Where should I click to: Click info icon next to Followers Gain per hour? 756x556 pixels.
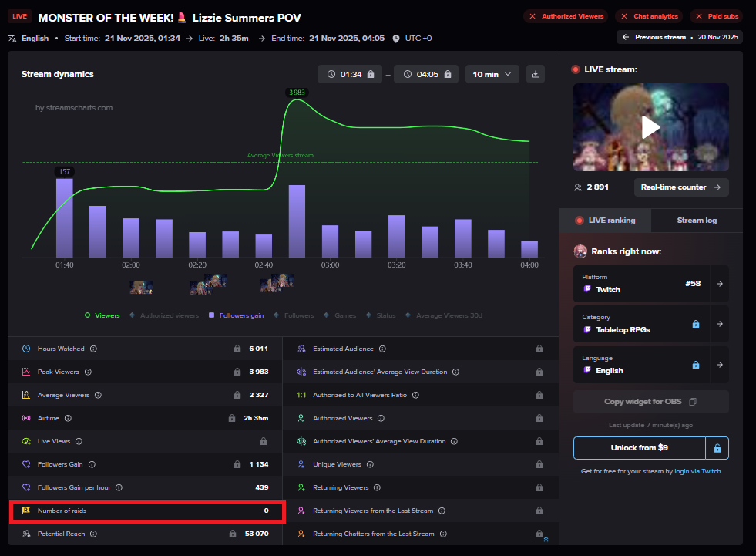[x=119, y=487]
